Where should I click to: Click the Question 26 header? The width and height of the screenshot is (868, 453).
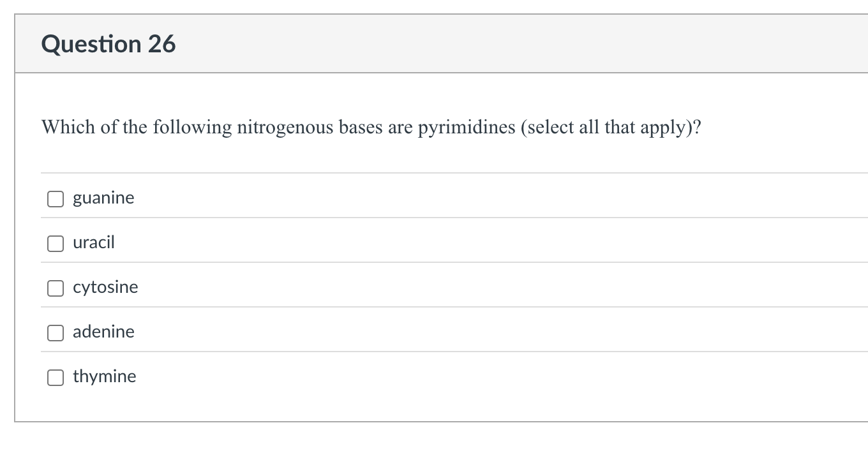tap(108, 43)
